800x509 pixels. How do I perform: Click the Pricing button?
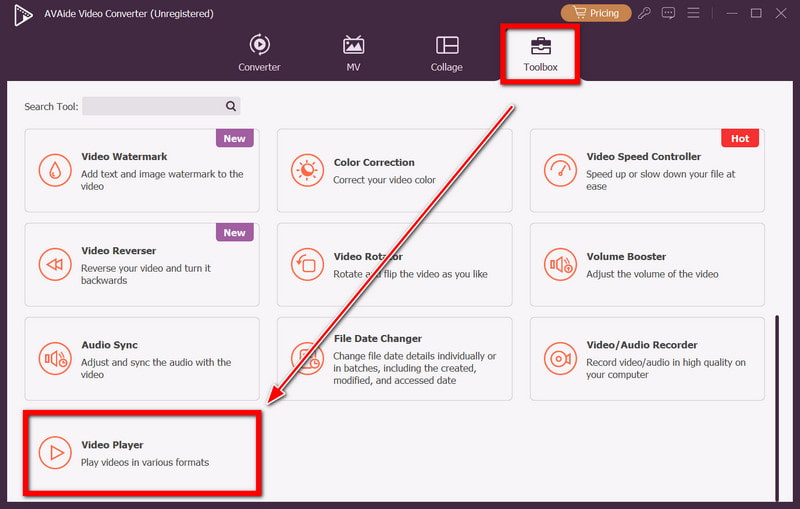(596, 13)
